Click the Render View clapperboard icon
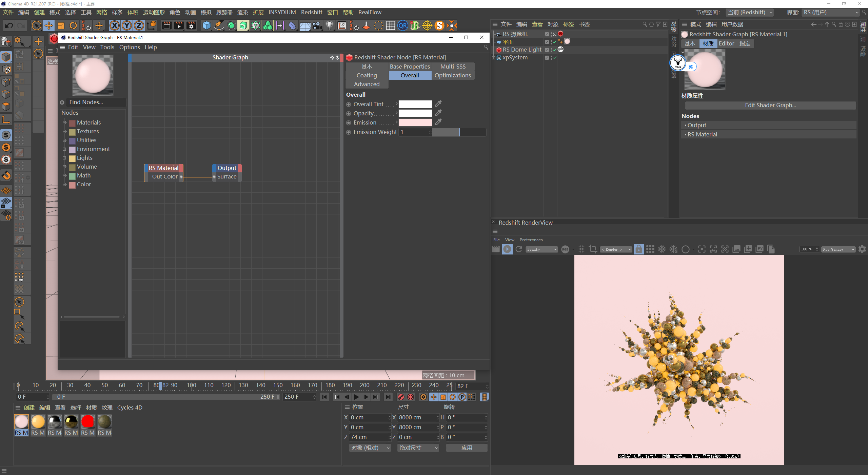This screenshot has width=868, height=475. pos(166,25)
